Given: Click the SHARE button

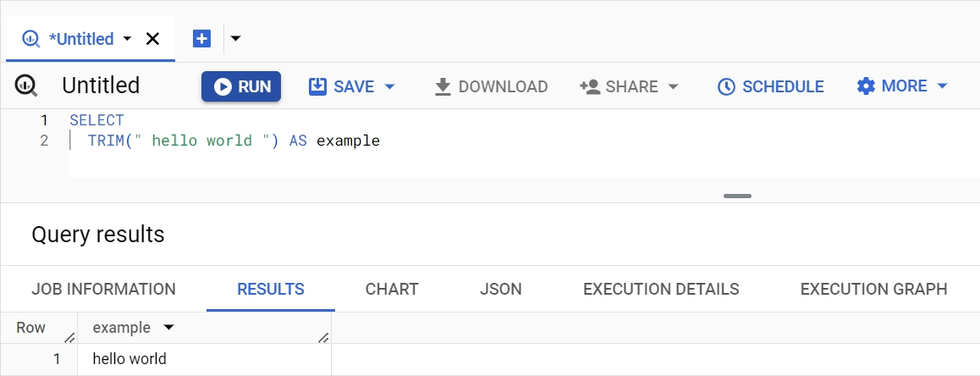Looking at the screenshot, I should (619, 86).
